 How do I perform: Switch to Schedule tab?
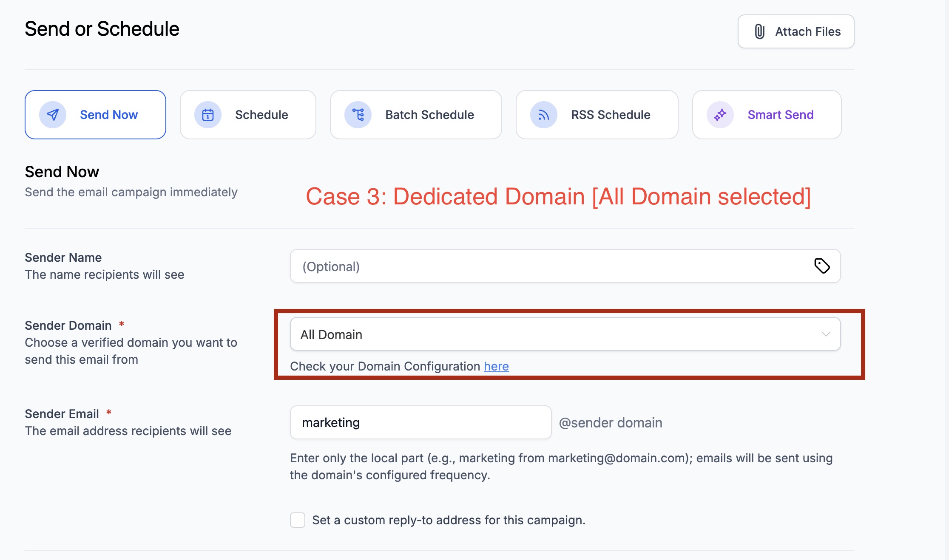pyautogui.click(x=261, y=115)
